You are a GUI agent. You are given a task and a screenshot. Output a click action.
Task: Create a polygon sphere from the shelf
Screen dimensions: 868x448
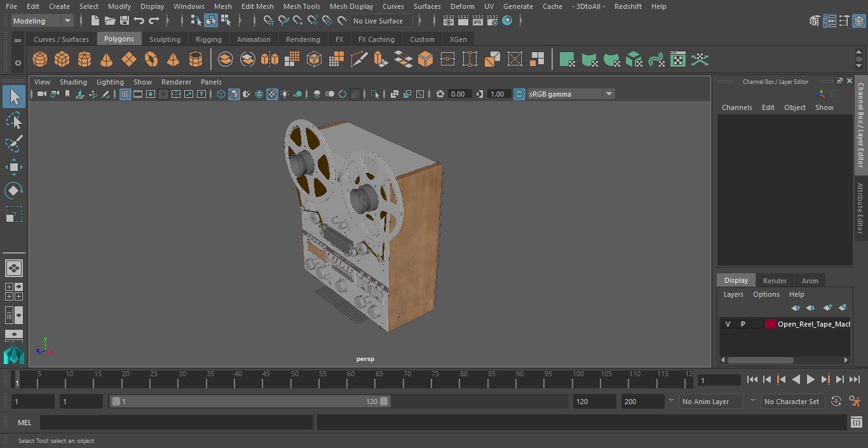(40, 60)
